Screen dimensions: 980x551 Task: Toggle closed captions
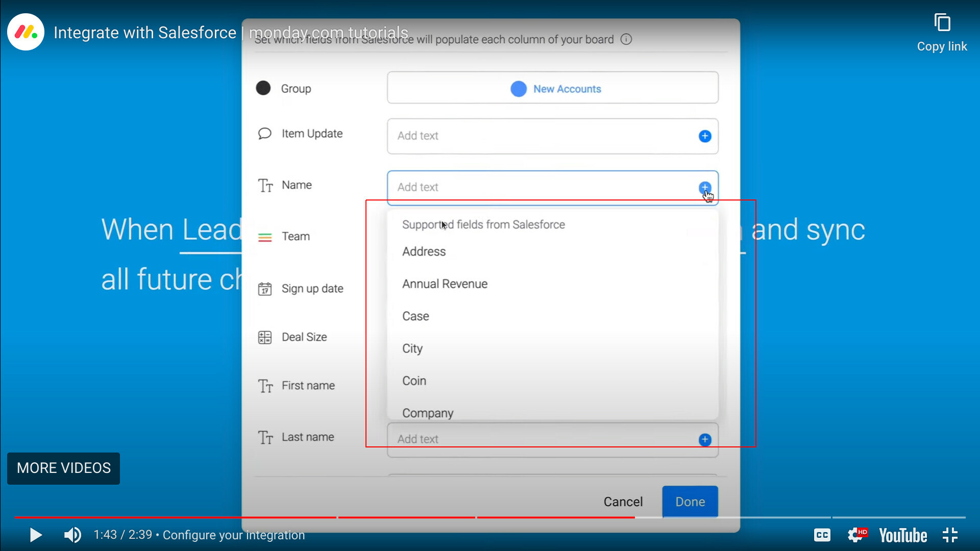[822, 535]
